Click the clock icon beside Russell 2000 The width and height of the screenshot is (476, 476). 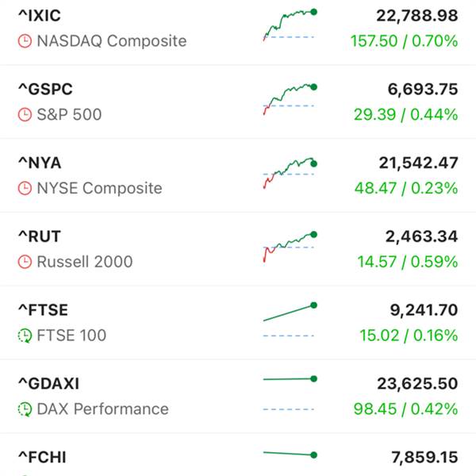coord(25,262)
